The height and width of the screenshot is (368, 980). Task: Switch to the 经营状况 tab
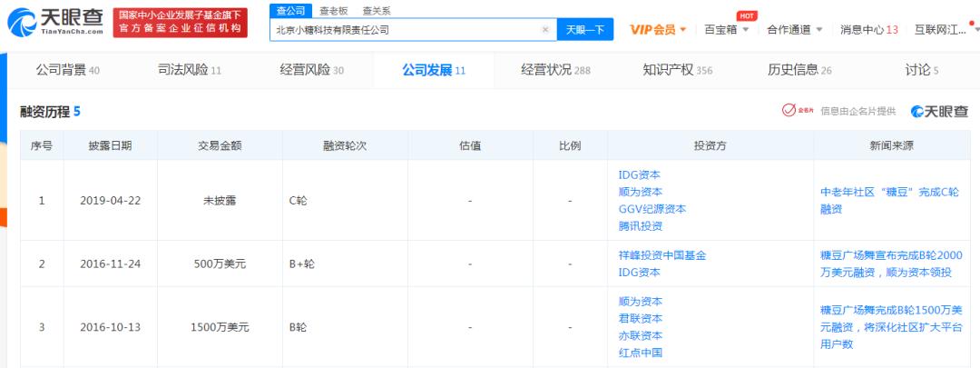(555, 70)
